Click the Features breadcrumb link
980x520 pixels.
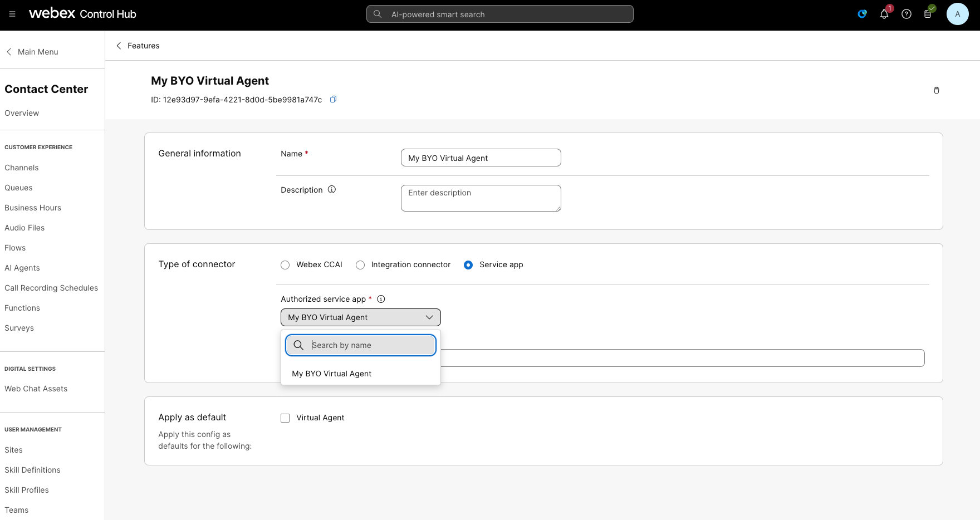click(143, 46)
